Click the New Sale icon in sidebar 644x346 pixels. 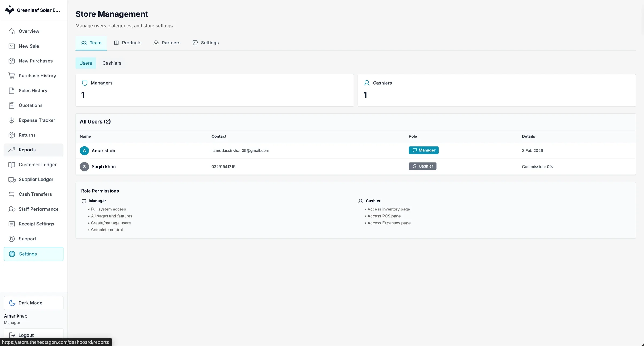[x=12, y=46]
